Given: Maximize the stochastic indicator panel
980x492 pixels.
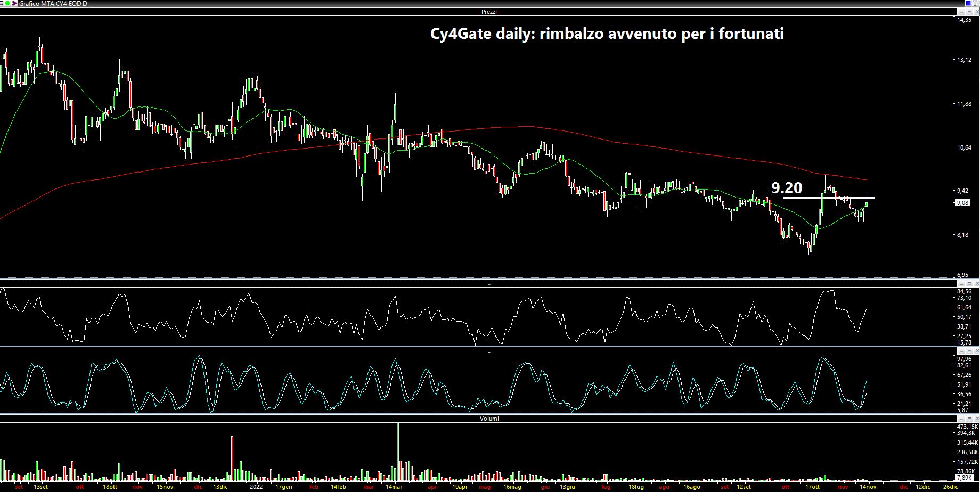Looking at the screenshot, I should [x=969, y=351].
